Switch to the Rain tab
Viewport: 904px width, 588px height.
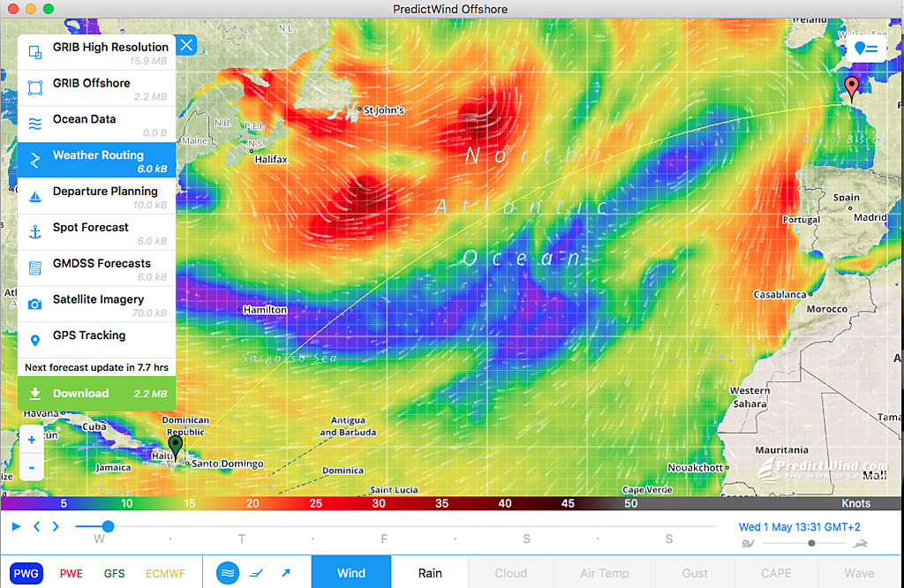pos(430,572)
